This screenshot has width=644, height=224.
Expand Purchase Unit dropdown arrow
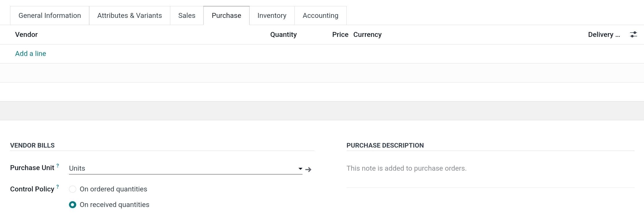(x=300, y=169)
